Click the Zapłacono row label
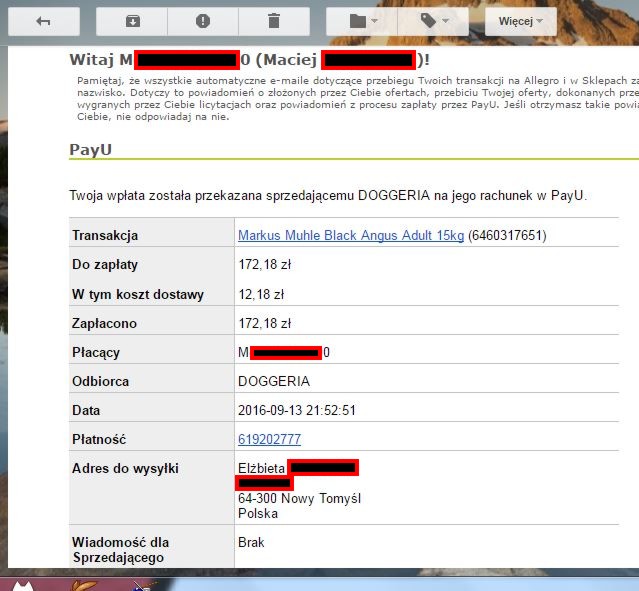Image resolution: width=639 pixels, height=591 pixels. pyautogui.click(x=104, y=323)
